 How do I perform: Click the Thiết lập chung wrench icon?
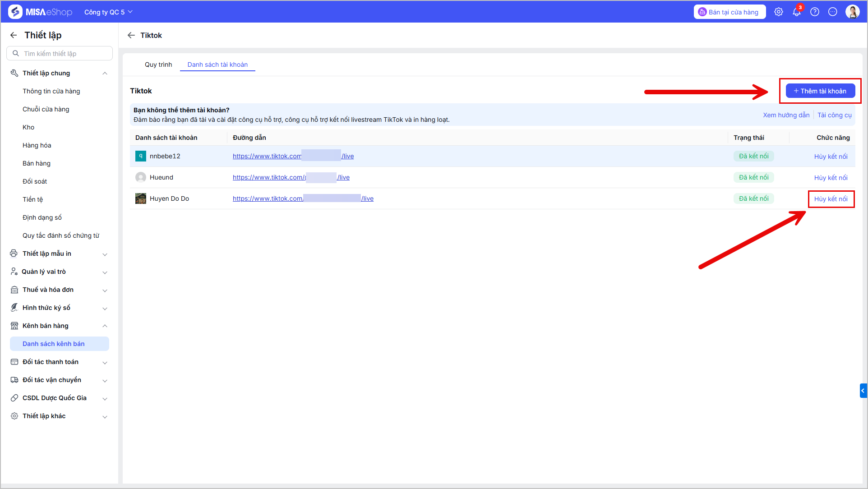[x=14, y=73]
